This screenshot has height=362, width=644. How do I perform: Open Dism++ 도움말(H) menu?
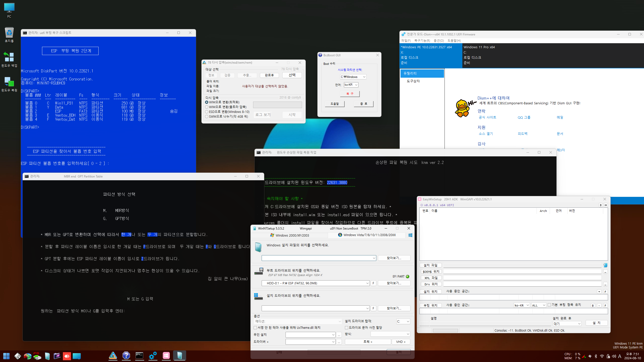click(454, 40)
